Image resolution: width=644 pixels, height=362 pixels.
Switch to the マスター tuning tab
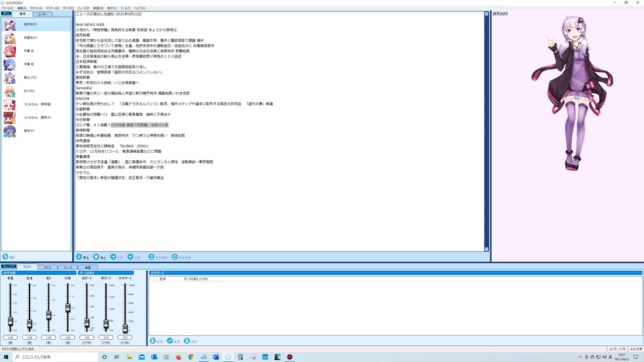[x=27, y=267]
